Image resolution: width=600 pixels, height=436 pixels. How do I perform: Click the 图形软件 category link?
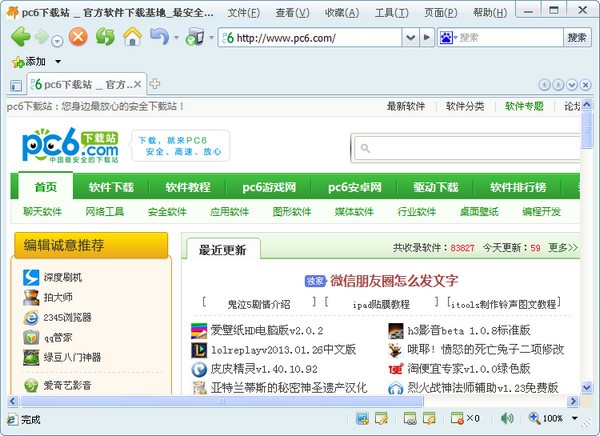(292, 211)
